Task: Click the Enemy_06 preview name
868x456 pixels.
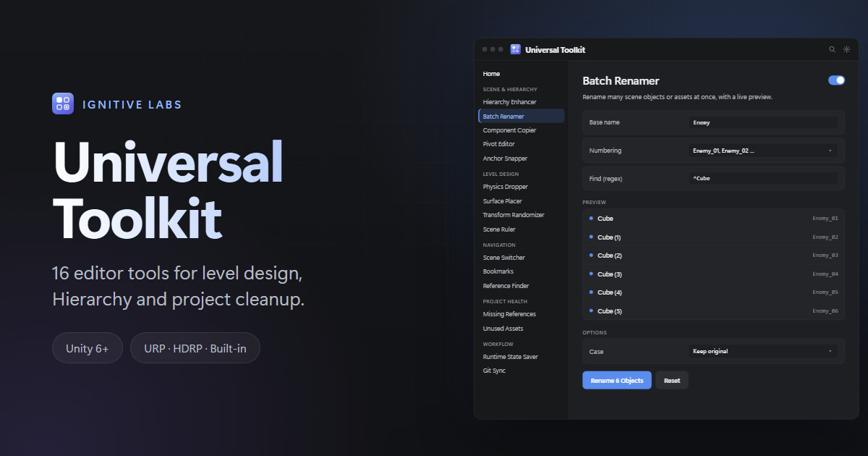Action: pos(825,311)
